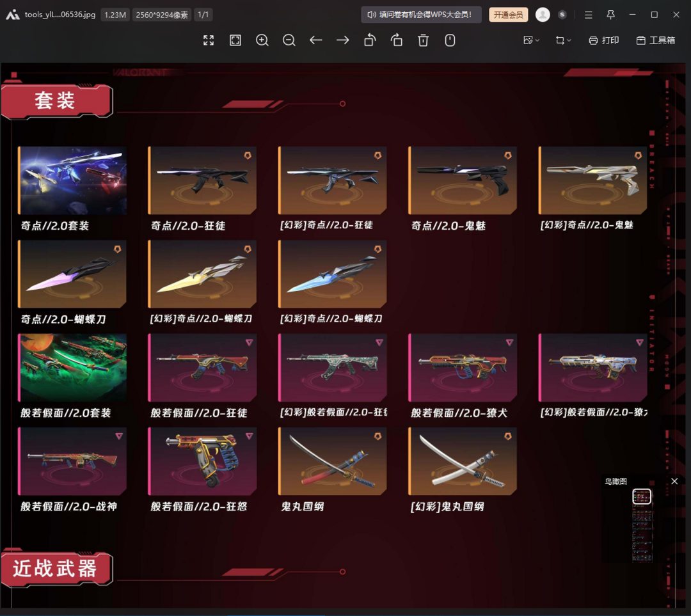The image size is (691, 616).
Task: Rotate the image counterclockwise
Action: 370,40
